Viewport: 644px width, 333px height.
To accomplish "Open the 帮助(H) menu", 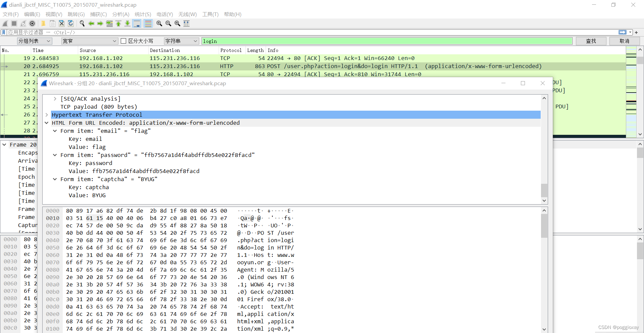I will (x=232, y=14).
